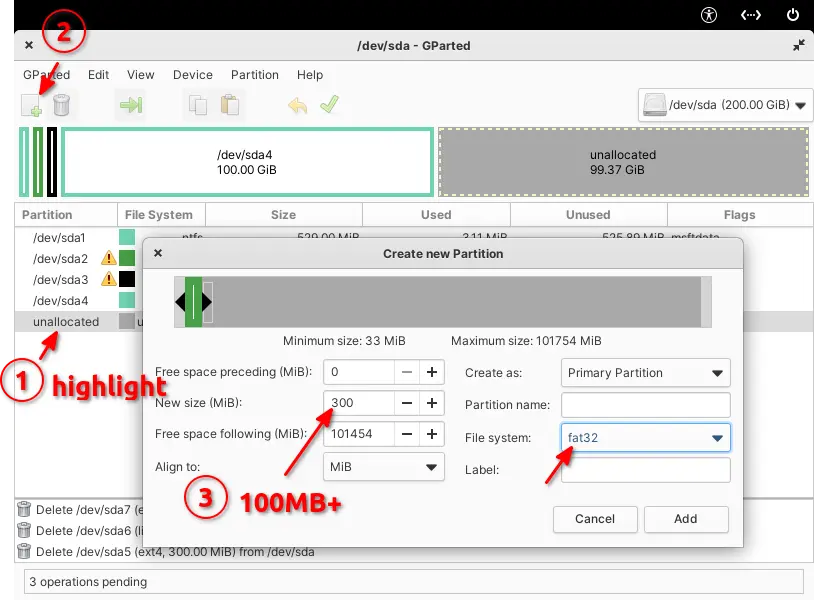The height and width of the screenshot is (600, 814).
Task: Click the right resize handle on partition bar
Action: click(x=207, y=301)
